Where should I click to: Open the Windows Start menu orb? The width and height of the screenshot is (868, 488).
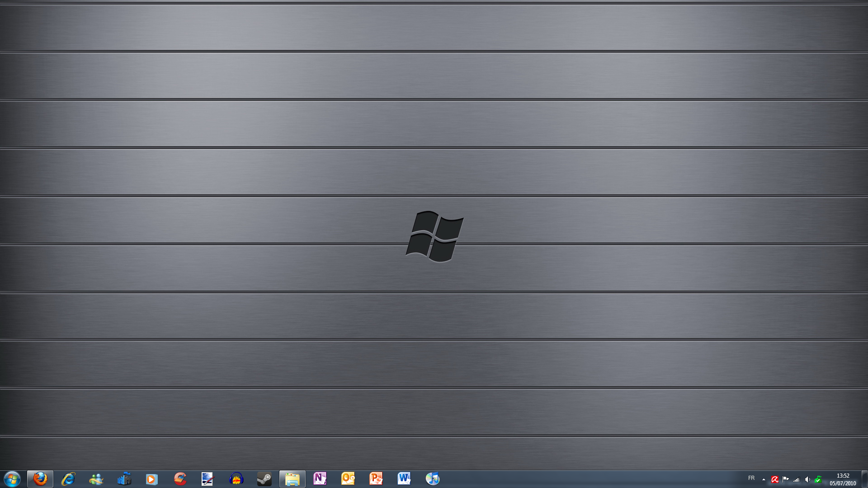(x=12, y=479)
